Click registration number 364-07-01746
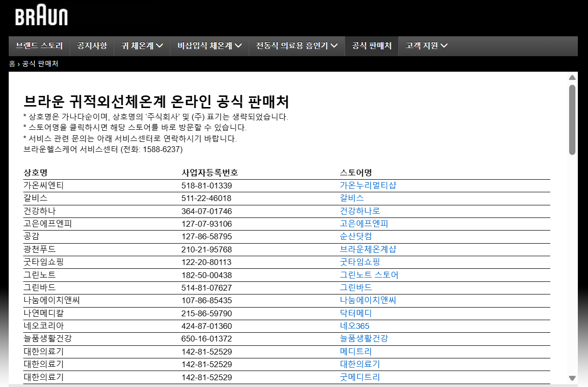The image size is (588, 387). pos(207,211)
